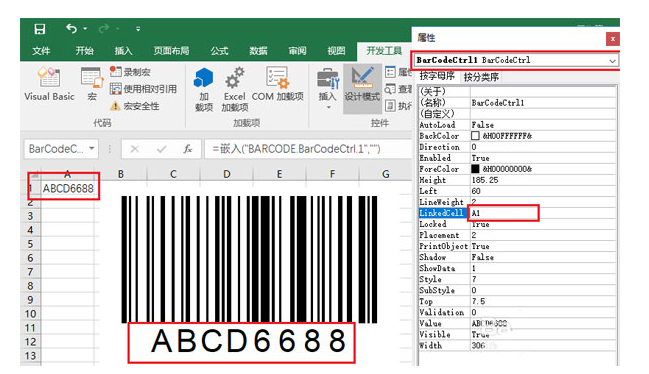Select column F header
The height and width of the screenshot is (374, 649).
(332, 174)
